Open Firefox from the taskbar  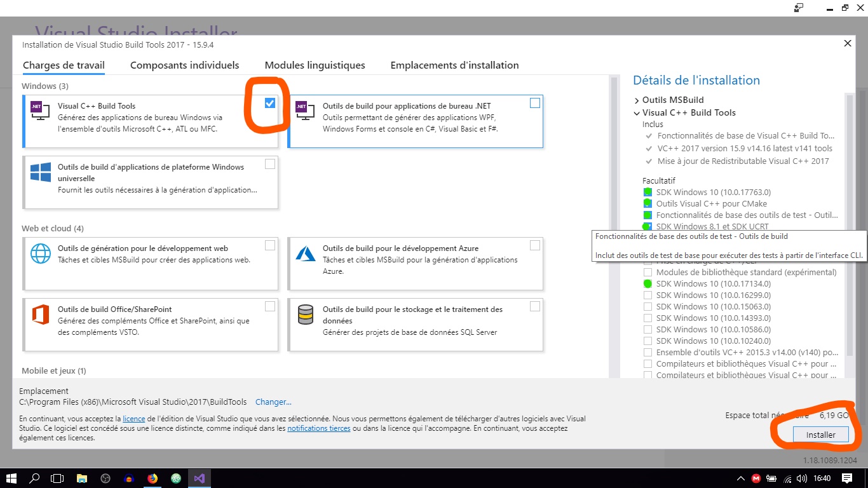click(x=153, y=478)
